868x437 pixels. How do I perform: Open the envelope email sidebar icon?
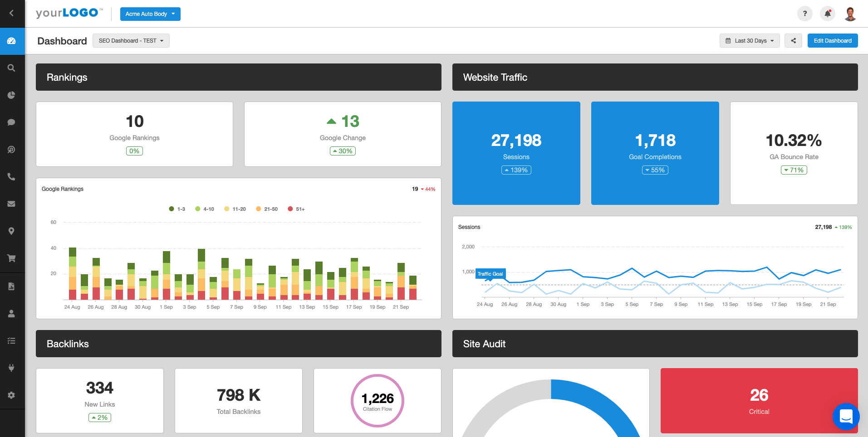click(12, 204)
